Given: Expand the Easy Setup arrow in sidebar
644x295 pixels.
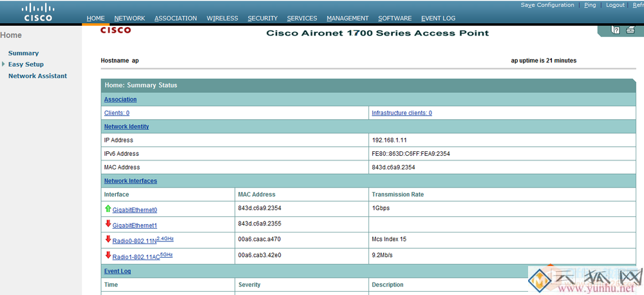Looking at the screenshot, I should tap(3, 64).
